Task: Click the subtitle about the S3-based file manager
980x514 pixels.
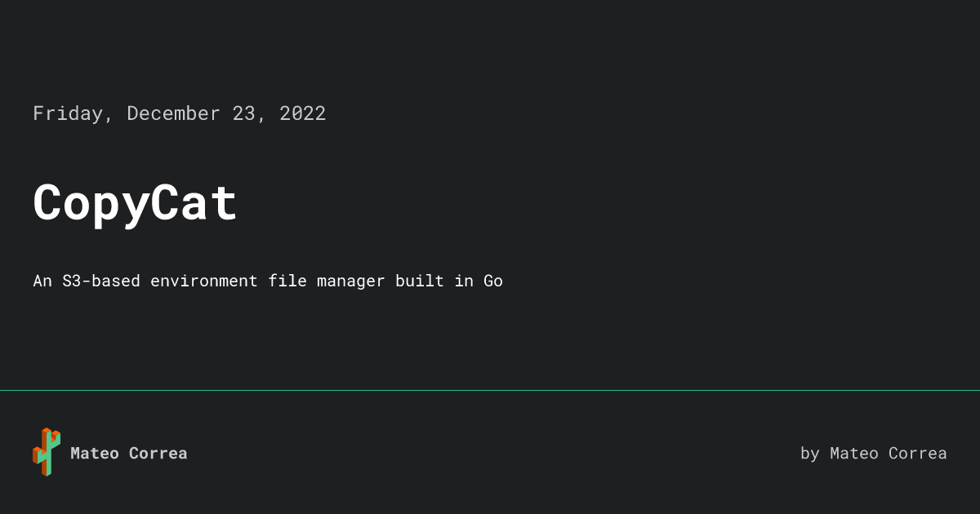Action: (x=268, y=281)
